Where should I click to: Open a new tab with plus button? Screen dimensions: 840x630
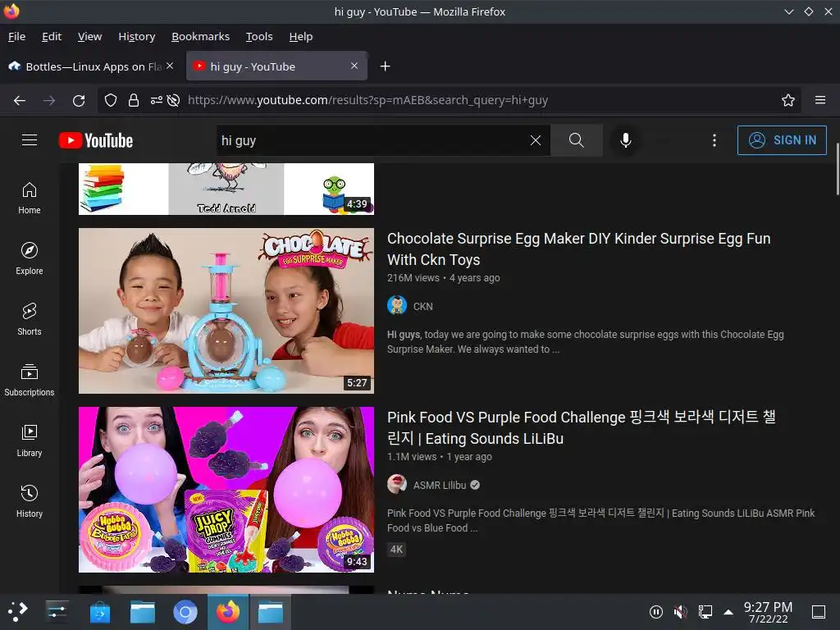tap(385, 66)
